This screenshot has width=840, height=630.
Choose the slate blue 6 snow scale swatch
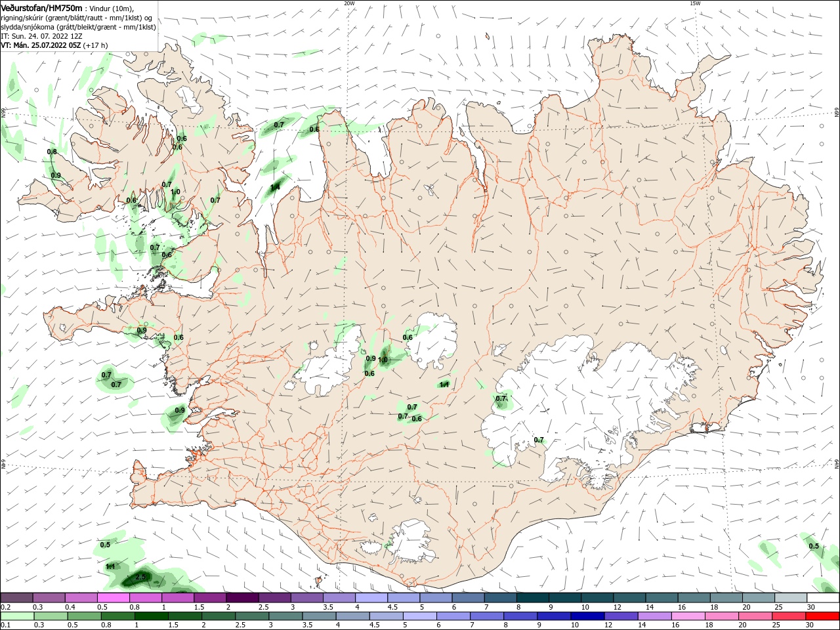tap(469, 598)
